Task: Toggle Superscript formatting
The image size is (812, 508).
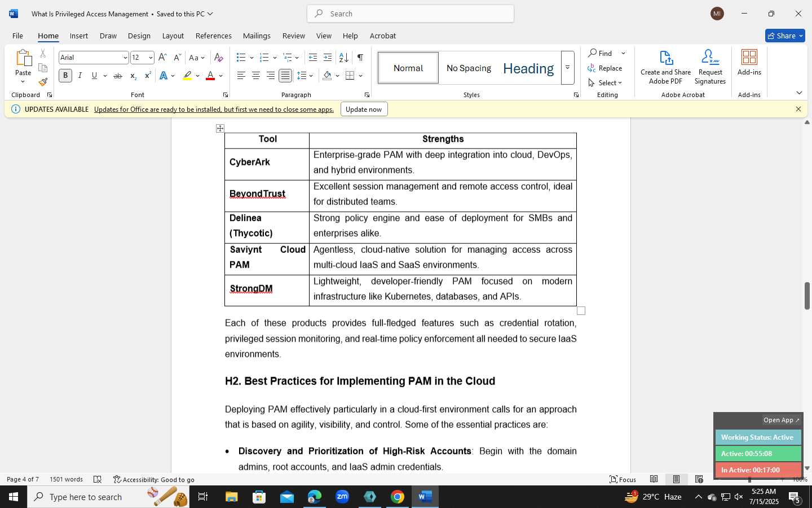Action: coord(148,76)
